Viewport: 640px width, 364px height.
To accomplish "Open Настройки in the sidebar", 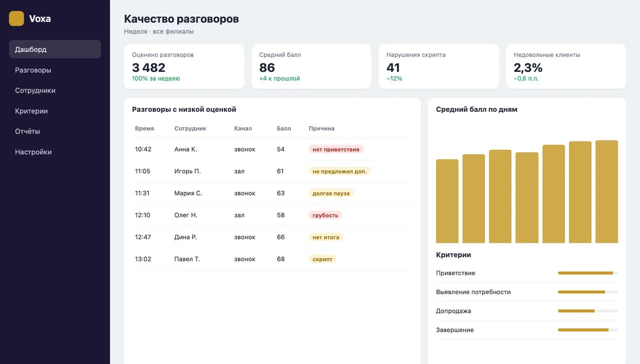I will (x=55, y=152).
